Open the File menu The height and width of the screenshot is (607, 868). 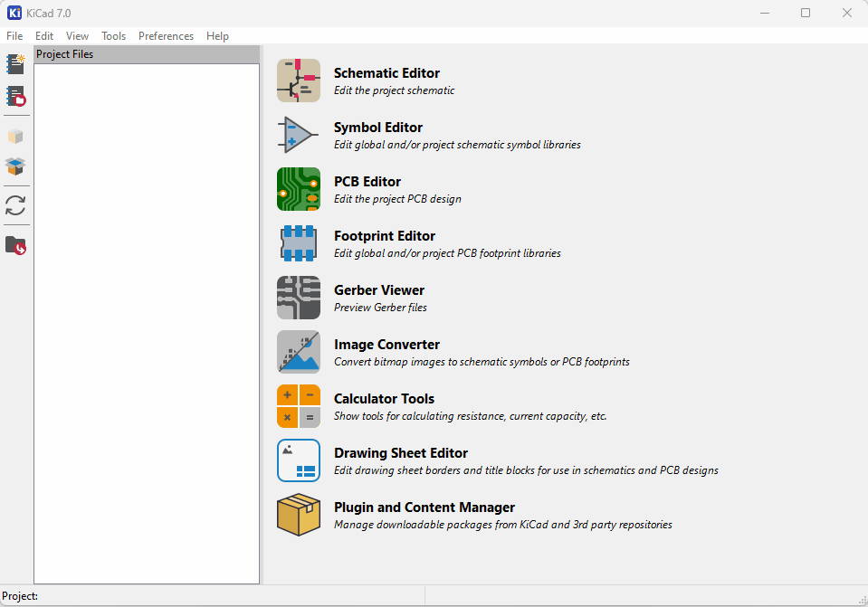[14, 36]
